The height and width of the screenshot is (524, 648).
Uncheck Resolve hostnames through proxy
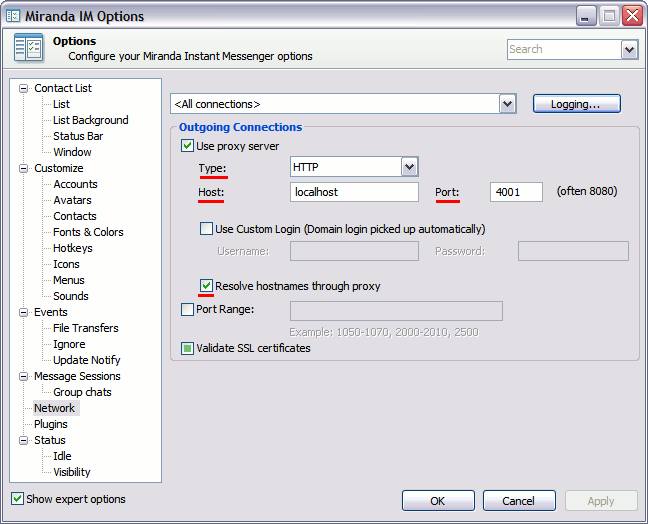pyautogui.click(x=206, y=286)
